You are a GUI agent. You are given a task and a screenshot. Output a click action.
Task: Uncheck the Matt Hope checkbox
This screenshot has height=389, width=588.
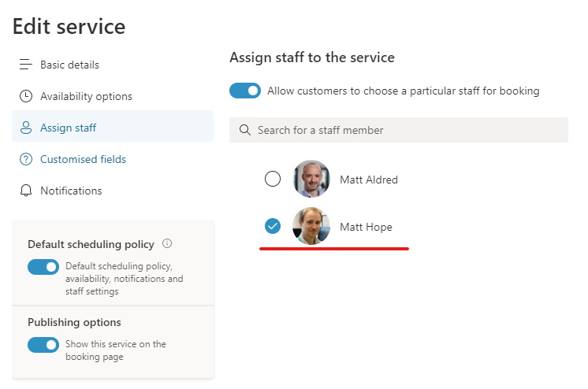point(273,227)
